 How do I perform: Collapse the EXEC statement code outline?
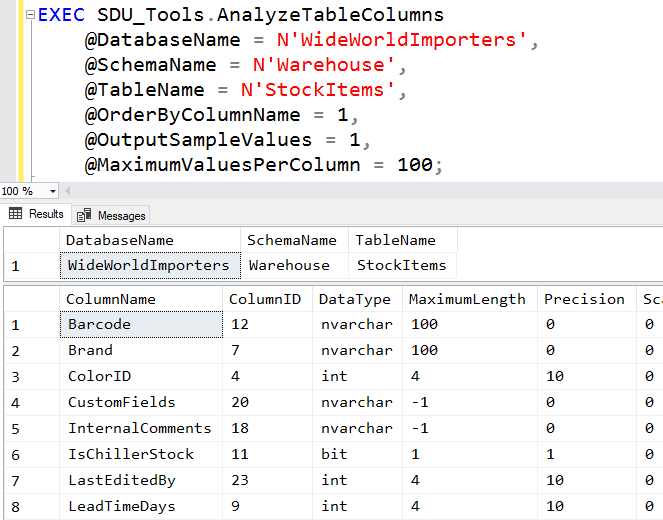pyautogui.click(x=30, y=15)
